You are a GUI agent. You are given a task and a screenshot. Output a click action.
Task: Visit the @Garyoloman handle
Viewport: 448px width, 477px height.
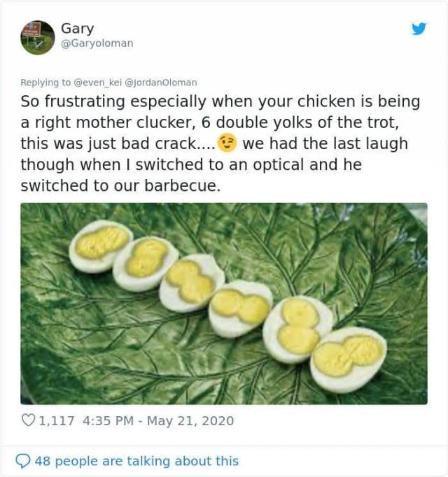pos(97,43)
